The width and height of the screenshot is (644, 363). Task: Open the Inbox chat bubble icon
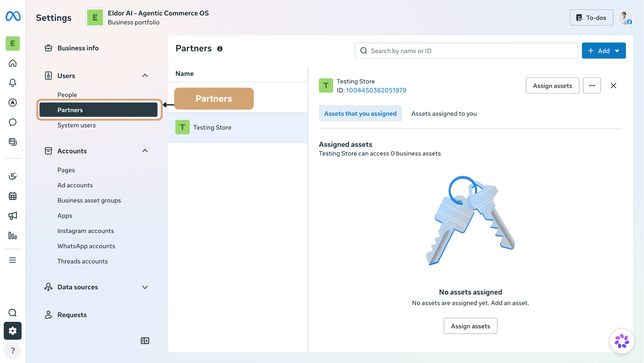13,122
